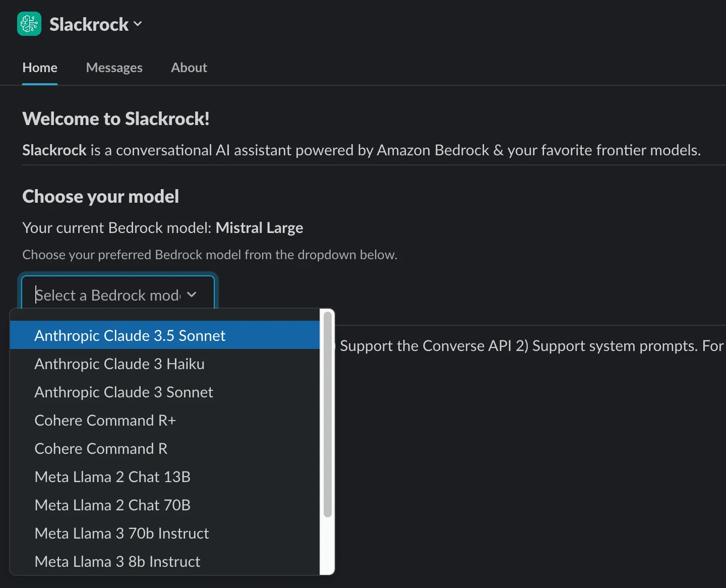The width and height of the screenshot is (726, 588).
Task: Click the Select a Bedrock model field
Action: coord(118,295)
